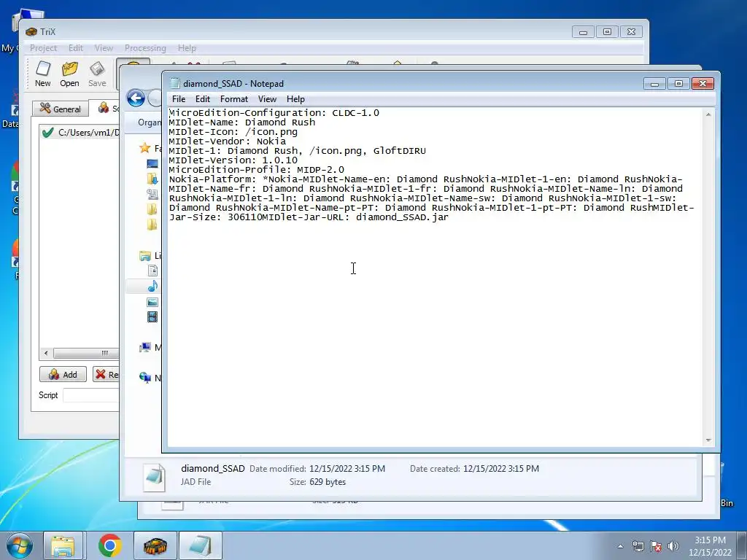This screenshot has height=560, width=747.
Task: Switch to TriX via taskbar icon
Action: pyautogui.click(x=155, y=545)
